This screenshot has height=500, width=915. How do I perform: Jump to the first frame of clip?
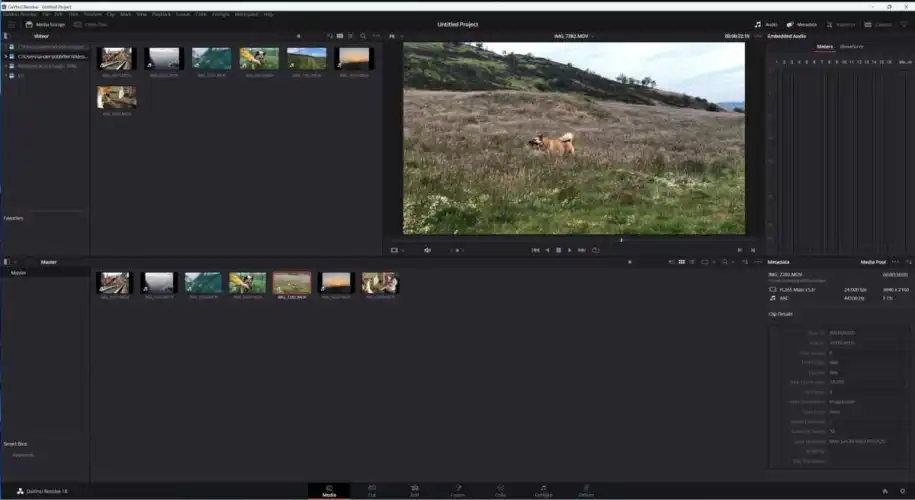[x=535, y=250]
